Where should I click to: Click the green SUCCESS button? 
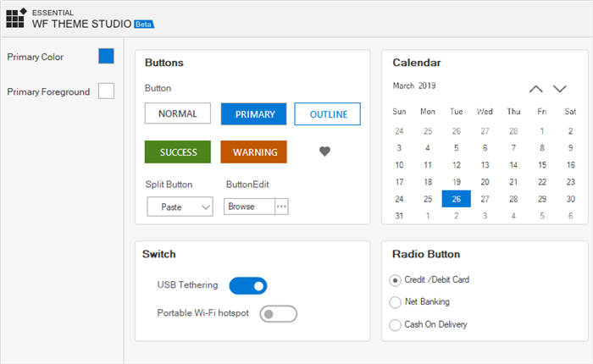[178, 152]
